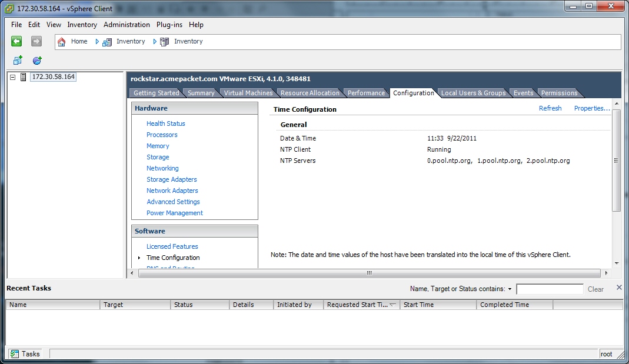
Task: Select the Configuration tab
Action: tap(414, 93)
